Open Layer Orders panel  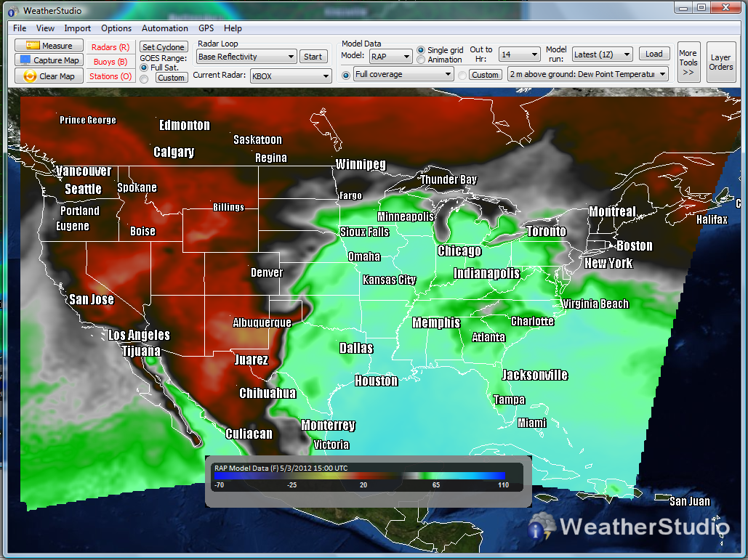coord(721,62)
